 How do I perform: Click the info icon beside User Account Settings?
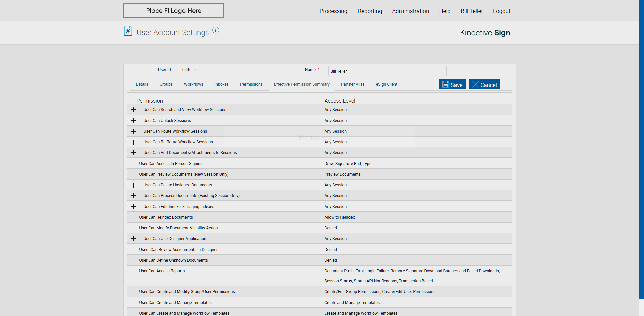coord(216,30)
